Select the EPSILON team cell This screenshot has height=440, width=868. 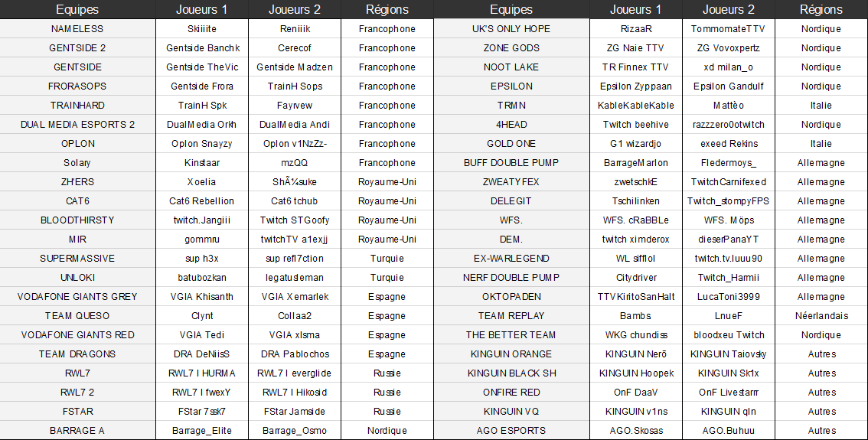(x=511, y=86)
